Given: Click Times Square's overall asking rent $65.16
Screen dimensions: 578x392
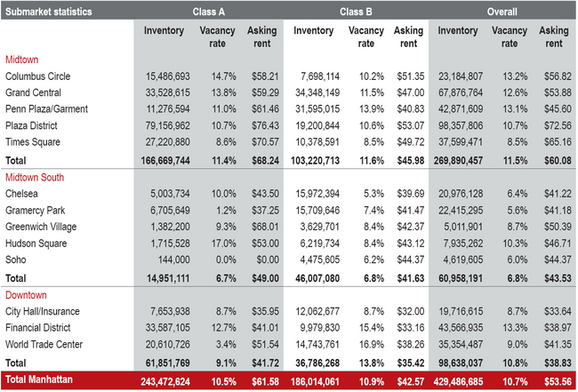Looking at the screenshot, I should click(x=551, y=142).
